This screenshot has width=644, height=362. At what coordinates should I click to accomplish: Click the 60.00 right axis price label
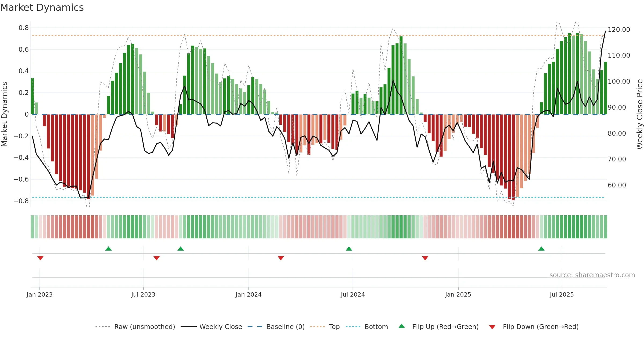(617, 185)
